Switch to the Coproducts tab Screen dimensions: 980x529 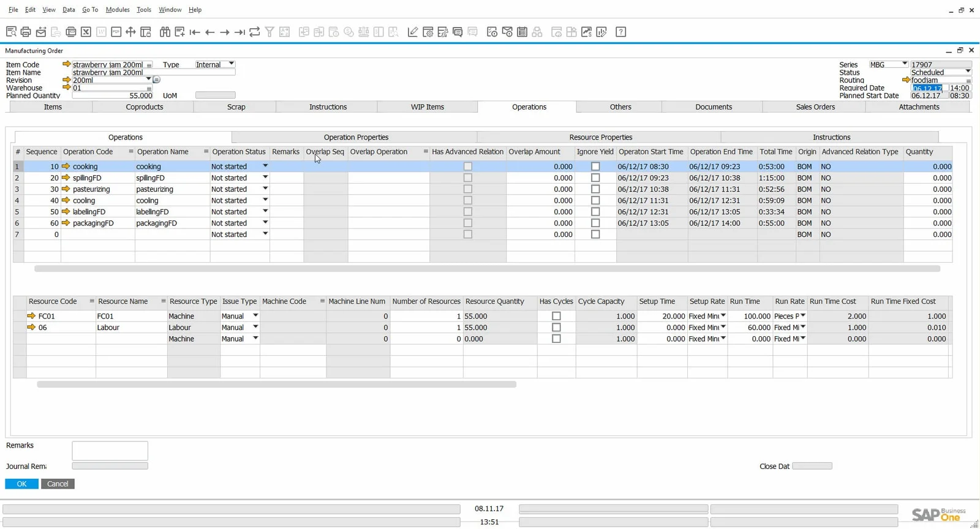[145, 107]
